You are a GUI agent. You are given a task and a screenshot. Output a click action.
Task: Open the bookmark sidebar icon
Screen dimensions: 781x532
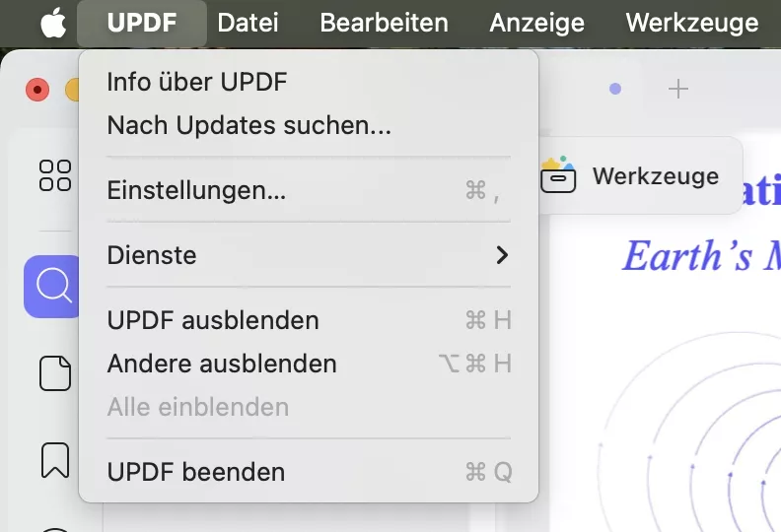(55, 460)
